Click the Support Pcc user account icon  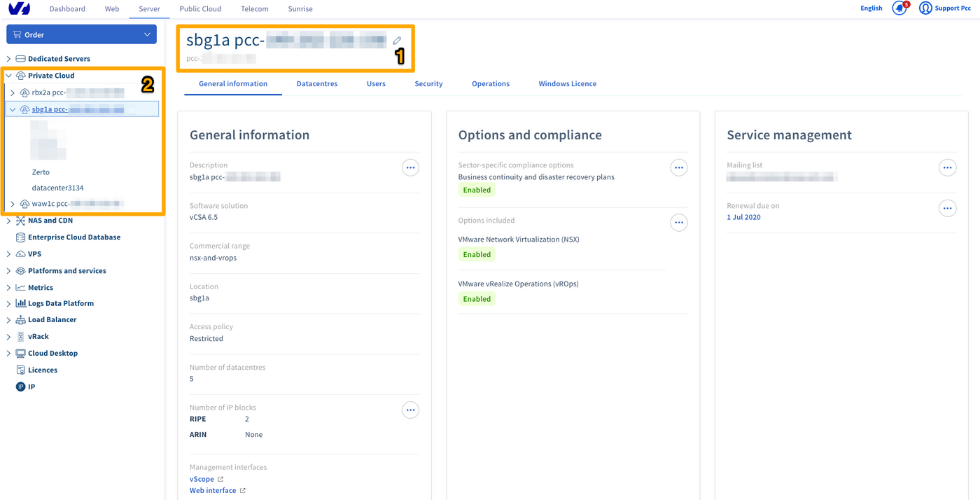(x=925, y=8)
